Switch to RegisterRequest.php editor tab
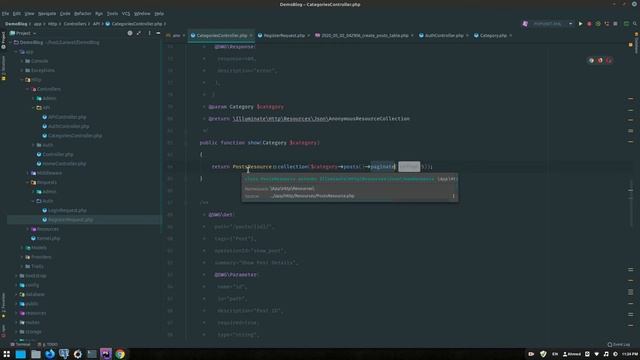Viewport: 640px width, 360px height. pos(284,36)
